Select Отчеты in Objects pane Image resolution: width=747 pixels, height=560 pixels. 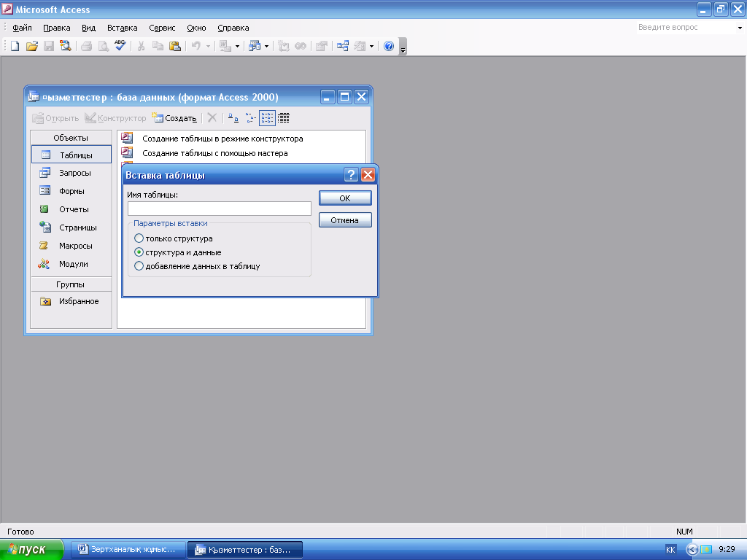pos(71,209)
